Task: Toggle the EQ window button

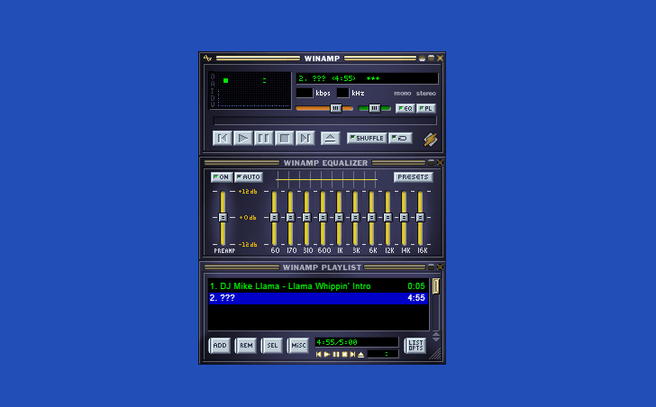Action: point(405,108)
